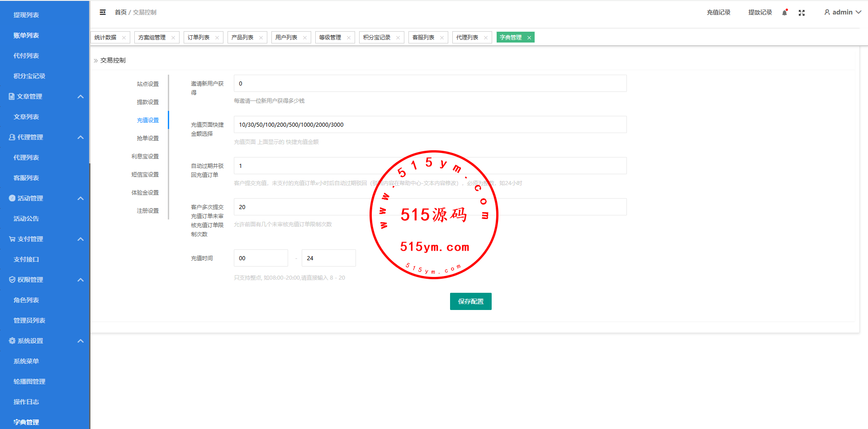Focus the recharge start time field 00
Image resolution: width=868 pixels, height=429 pixels.
[261, 258]
